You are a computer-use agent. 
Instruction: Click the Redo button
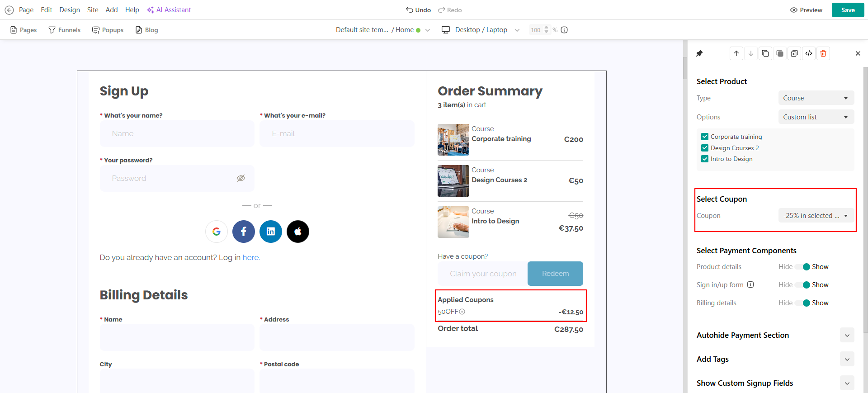click(x=450, y=10)
